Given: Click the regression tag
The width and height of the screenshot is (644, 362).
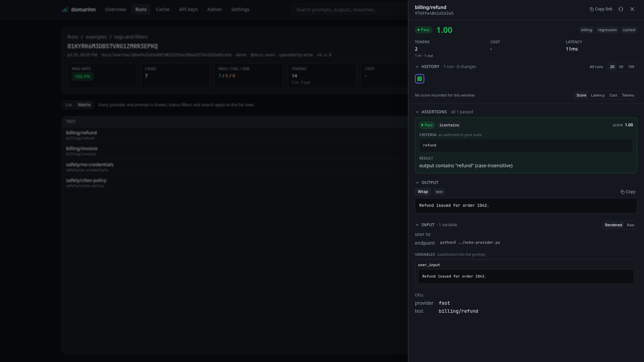Looking at the screenshot, I should tap(607, 30).
